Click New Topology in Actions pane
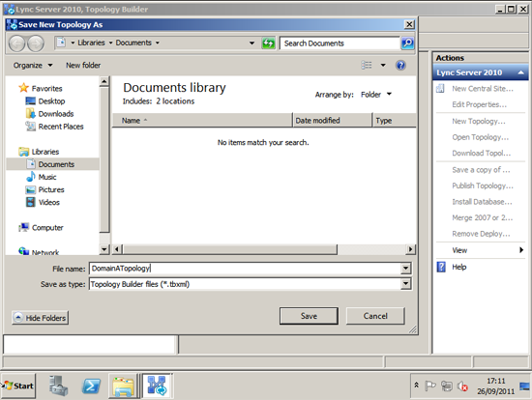Viewport: 532px width, 400px height. tap(479, 121)
